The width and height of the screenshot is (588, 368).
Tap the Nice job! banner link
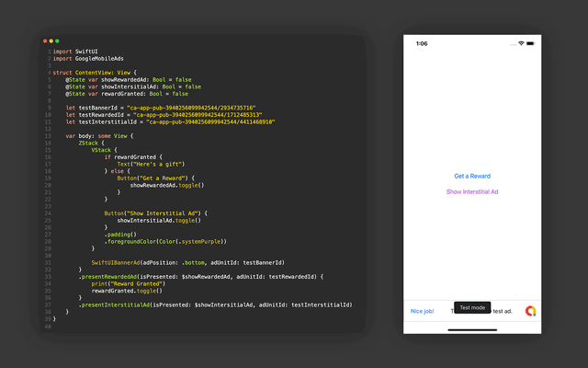pyautogui.click(x=422, y=311)
